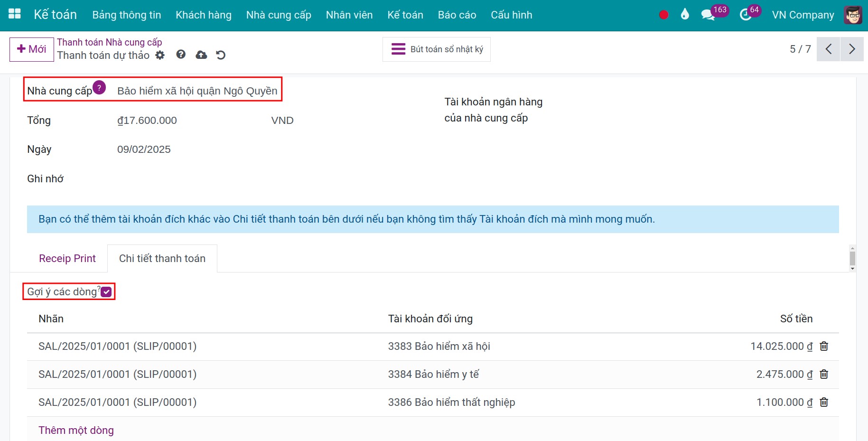This screenshot has height=441, width=868.
Task: Click the 14.025.000 đ amount cell
Action: click(x=782, y=346)
